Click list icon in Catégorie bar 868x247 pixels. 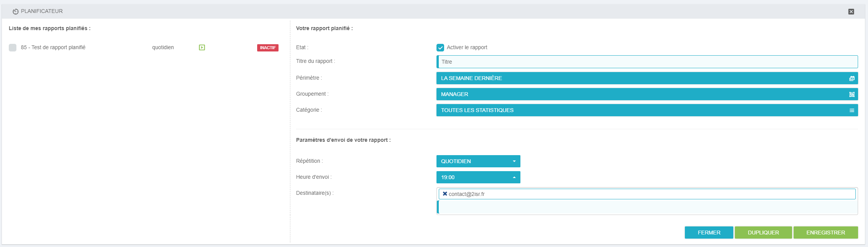(x=852, y=110)
